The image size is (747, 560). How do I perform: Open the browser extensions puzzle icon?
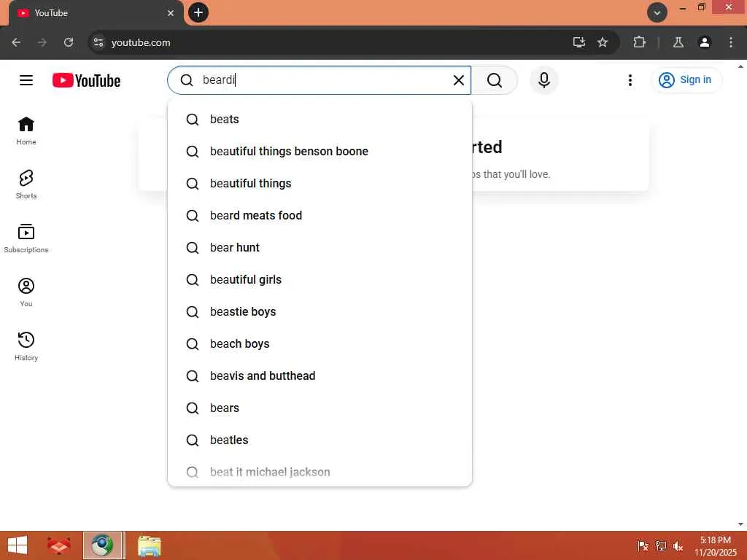(639, 42)
